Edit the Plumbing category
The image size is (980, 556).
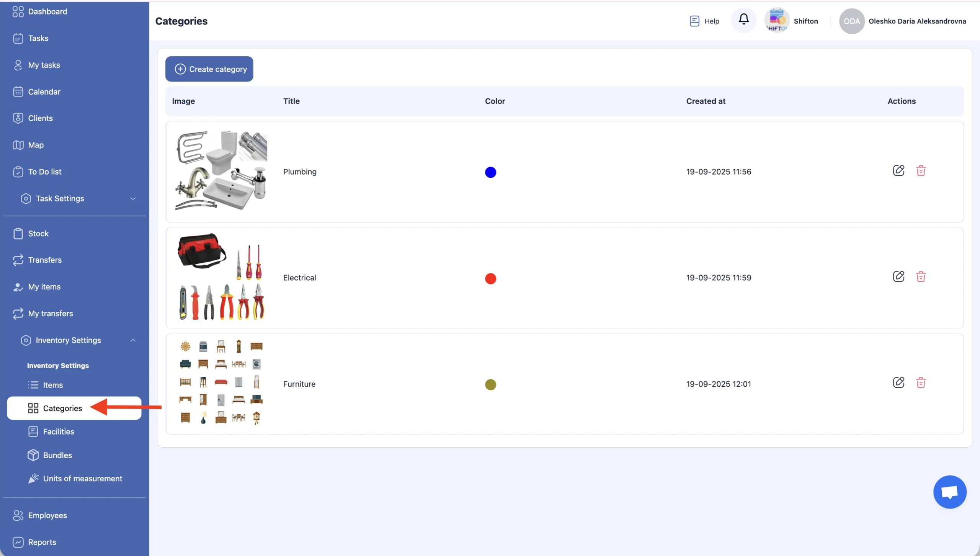pos(898,171)
